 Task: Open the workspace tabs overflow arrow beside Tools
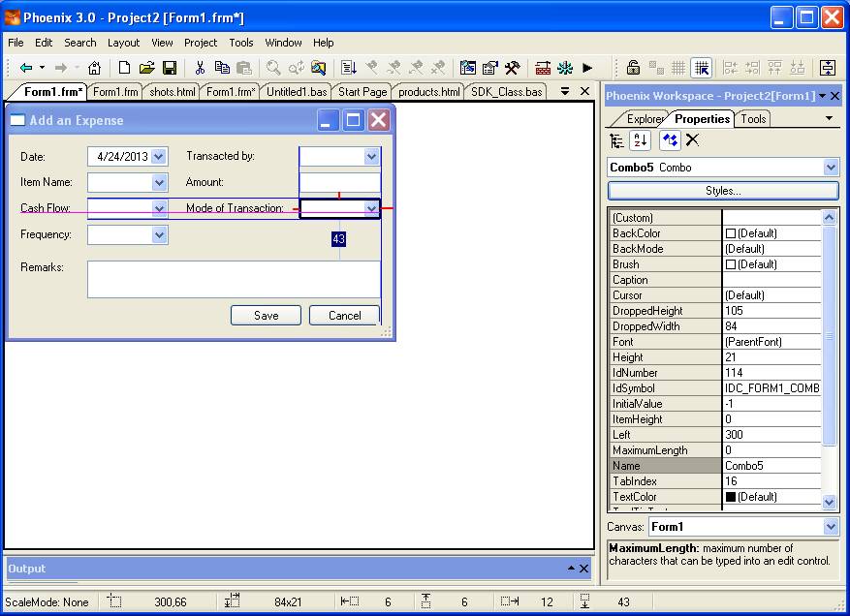click(829, 118)
